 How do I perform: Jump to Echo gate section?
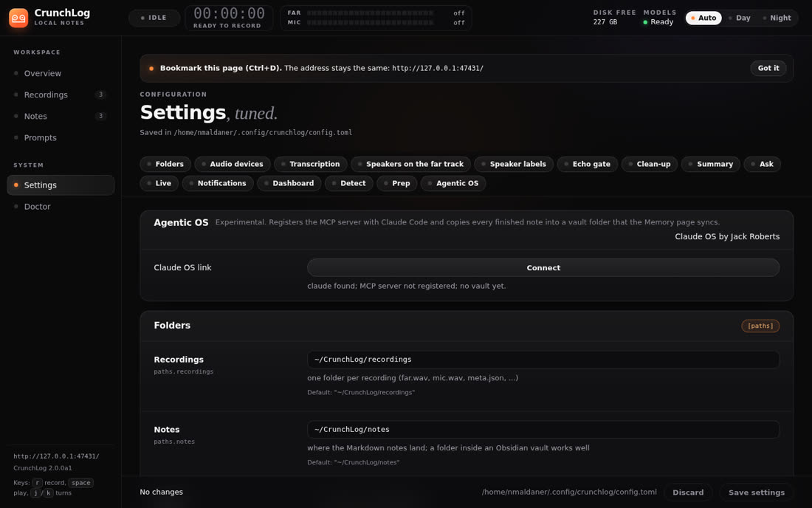[x=588, y=164]
